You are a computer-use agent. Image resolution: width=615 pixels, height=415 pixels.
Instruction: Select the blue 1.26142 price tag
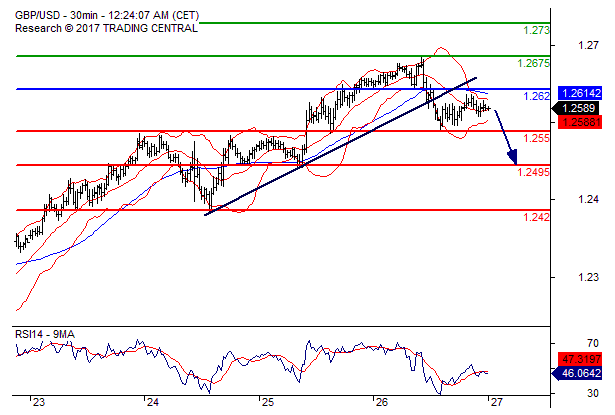click(580, 93)
